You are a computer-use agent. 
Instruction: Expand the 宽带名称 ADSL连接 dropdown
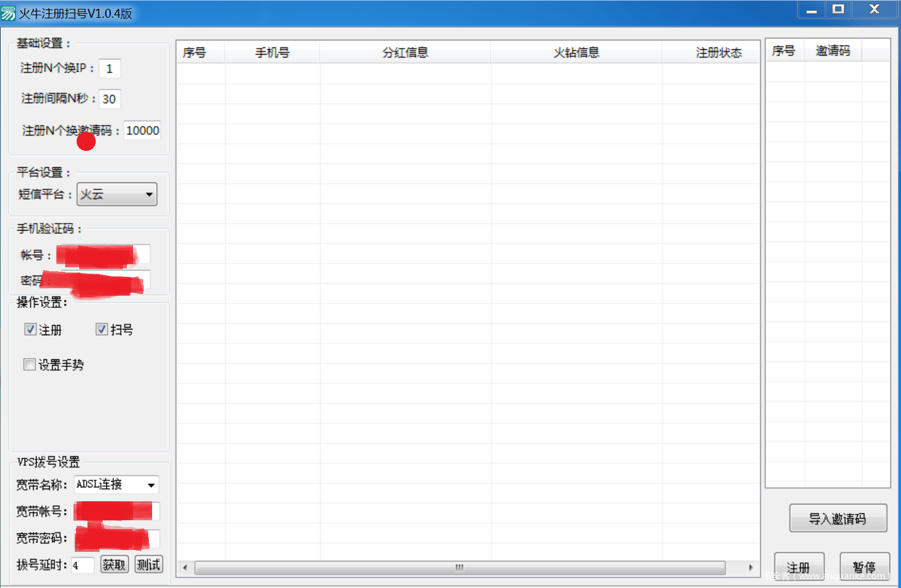[117, 485]
